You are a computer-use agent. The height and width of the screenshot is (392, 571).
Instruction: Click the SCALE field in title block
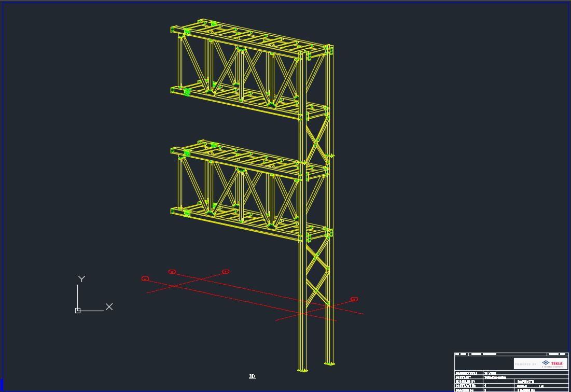coord(523,386)
